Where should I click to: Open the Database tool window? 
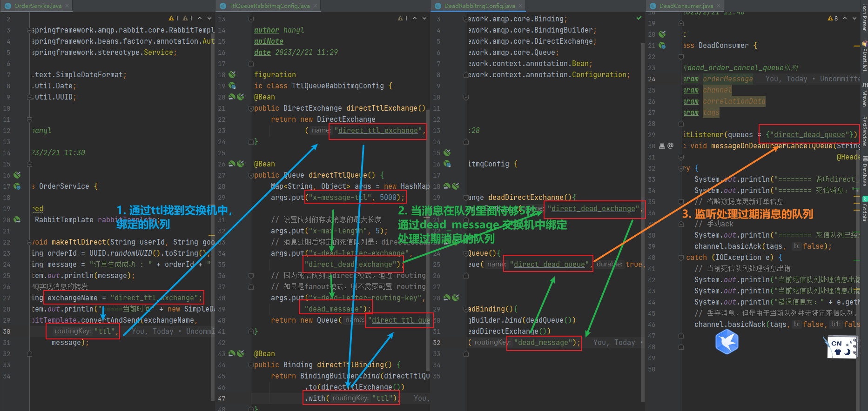(x=864, y=171)
